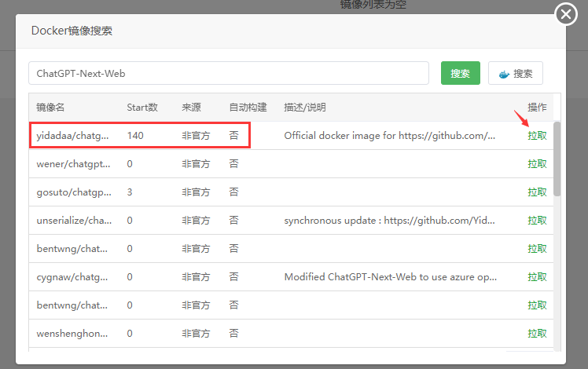
Task: Focus the ChatGPT-Next-Web search input field
Action: 228,73
